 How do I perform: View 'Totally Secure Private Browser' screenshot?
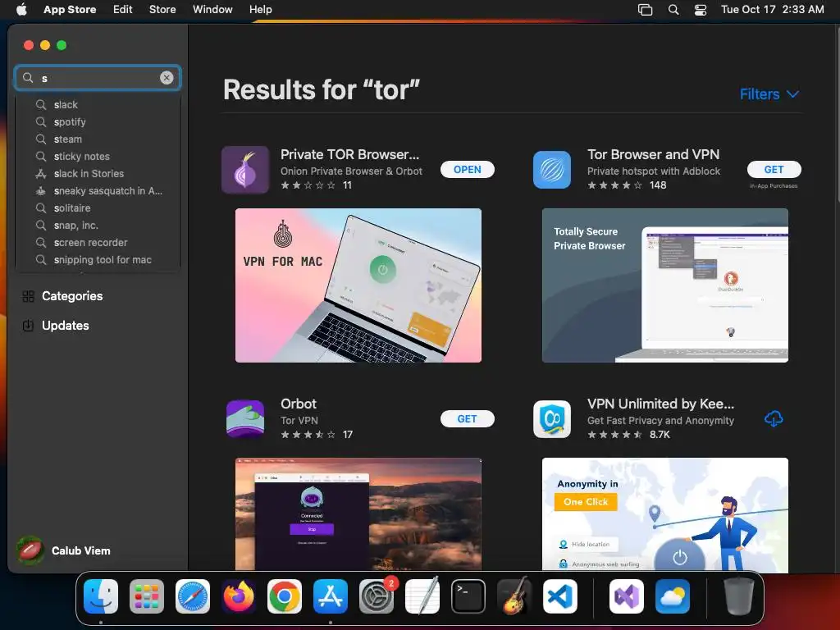pos(664,285)
